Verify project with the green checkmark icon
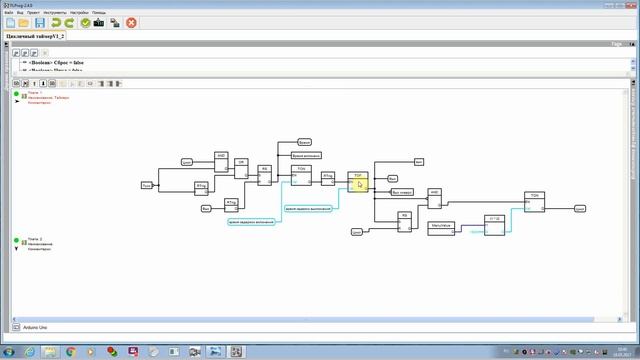640x360 pixels. tap(85, 23)
